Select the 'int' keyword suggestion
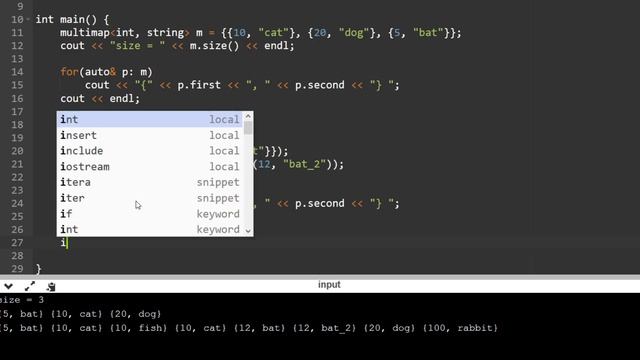This screenshot has height=360, width=640. coord(150,229)
